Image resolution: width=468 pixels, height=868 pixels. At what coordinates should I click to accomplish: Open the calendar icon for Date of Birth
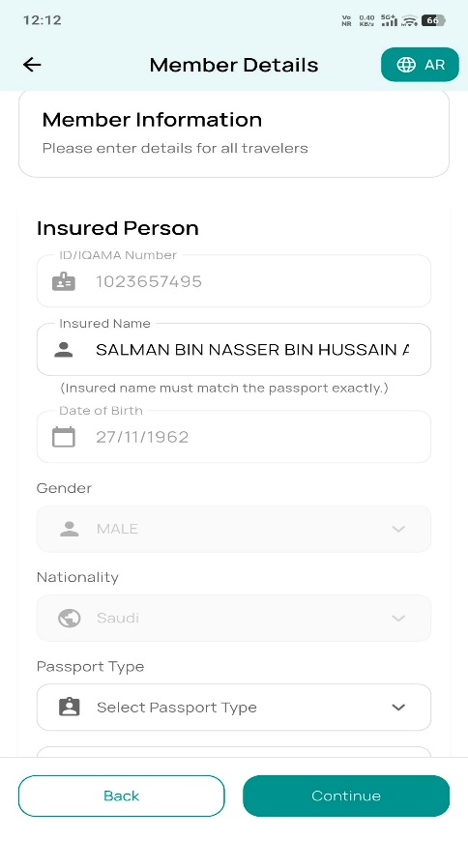pos(64,437)
